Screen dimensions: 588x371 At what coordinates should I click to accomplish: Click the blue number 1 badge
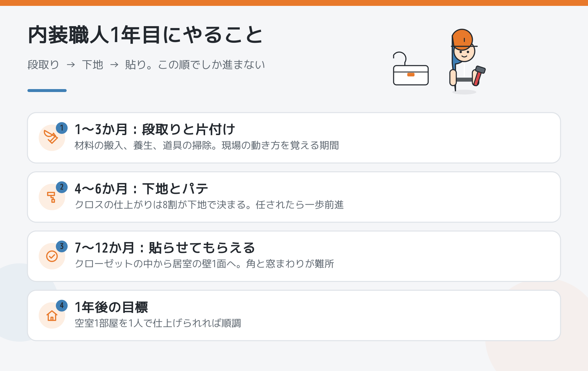pyautogui.click(x=62, y=128)
